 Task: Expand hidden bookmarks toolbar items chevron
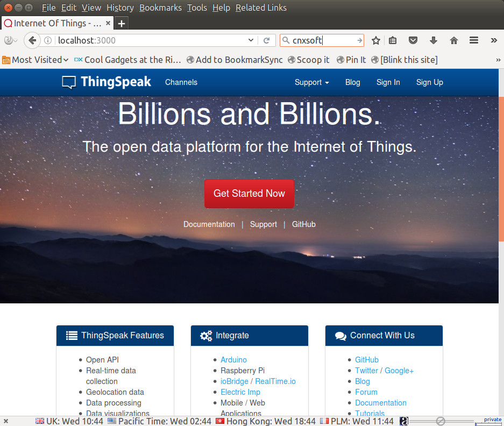(498, 60)
